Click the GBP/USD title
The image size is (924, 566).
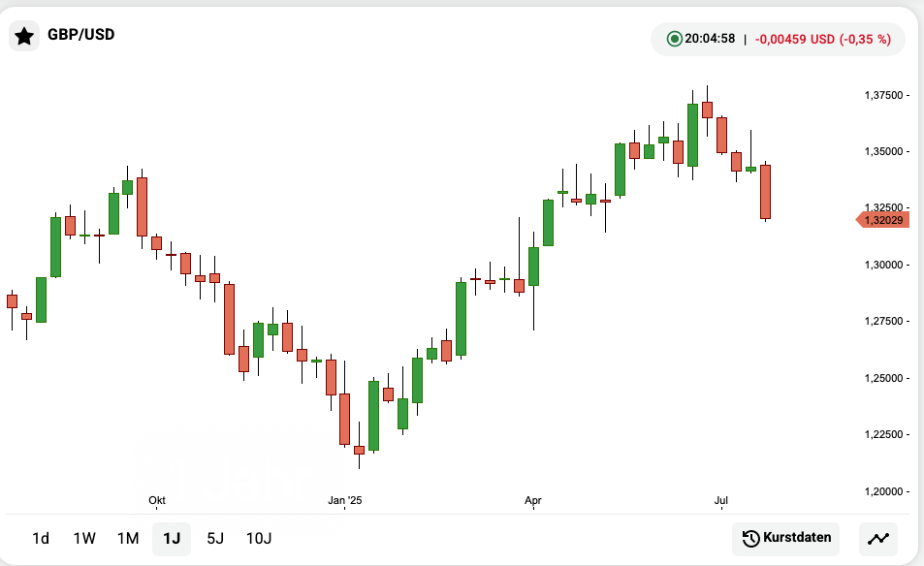click(x=81, y=35)
